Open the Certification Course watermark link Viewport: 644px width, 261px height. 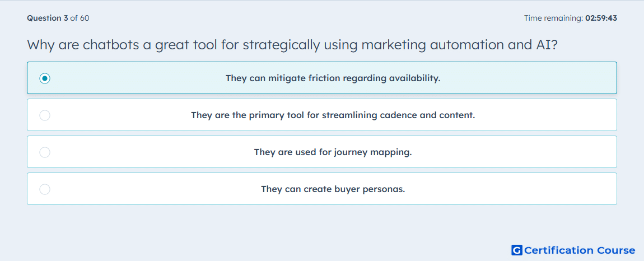(573, 250)
